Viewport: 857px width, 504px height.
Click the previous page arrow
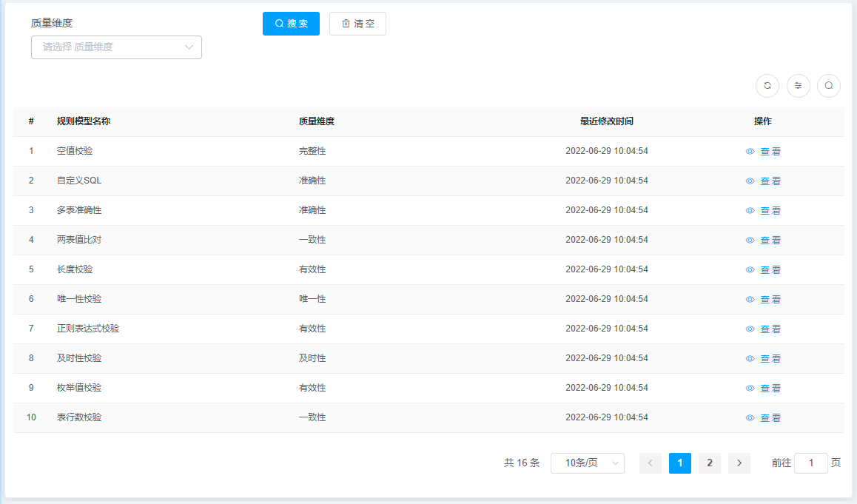[x=650, y=463]
